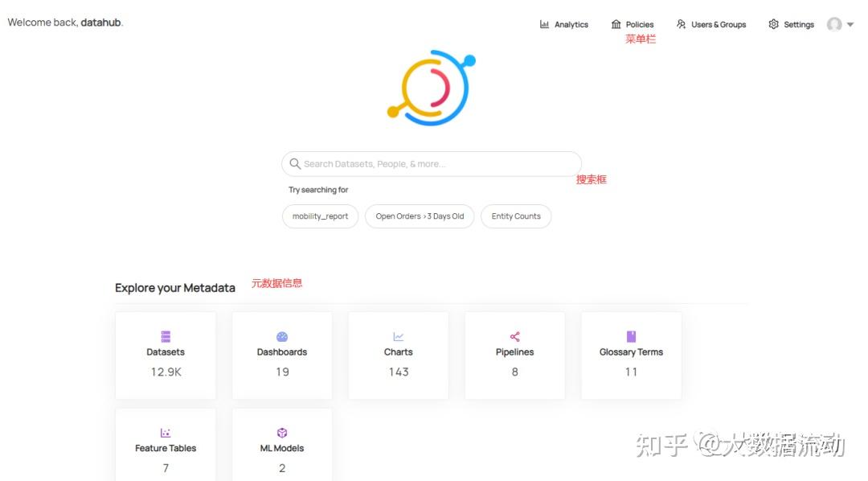Click the 2 ML models count
Image resolution: width=868 pixels, height=481 pixels.
282,468
